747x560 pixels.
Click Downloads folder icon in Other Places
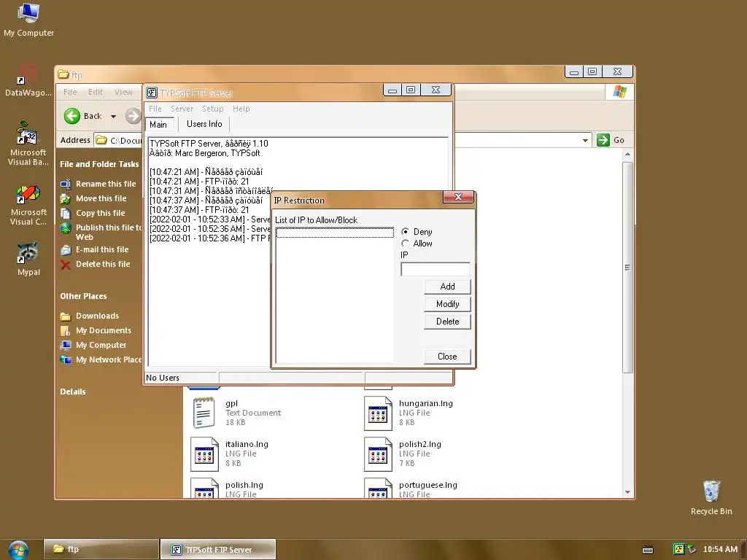(65, 316)
